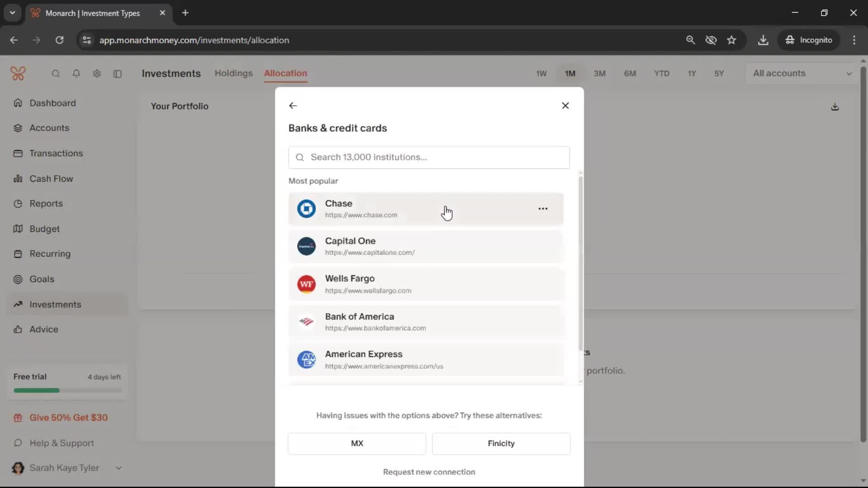
Task: Toggle the 3M time range
Action: (599, 74)
